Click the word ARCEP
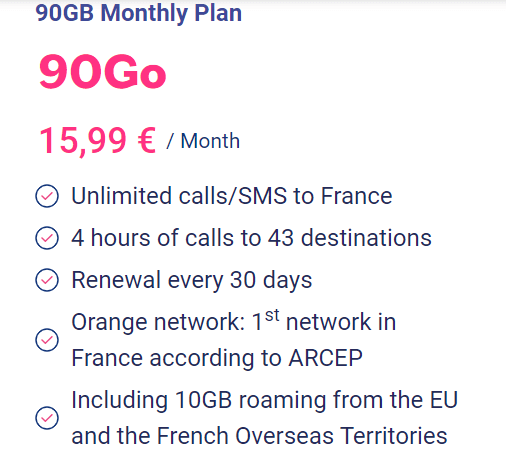 (x=326, y=358)
